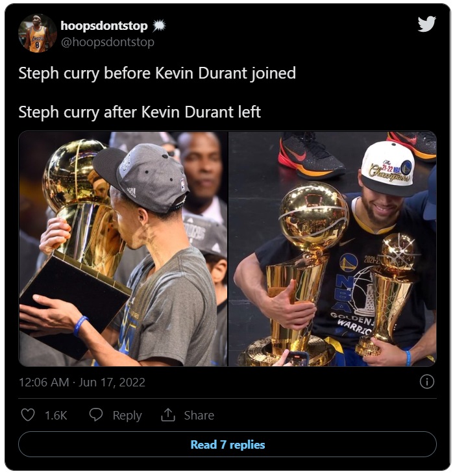Viewport: 455px width, 476px height.
Task: Click the Share text label
Action: coord(199,415)
